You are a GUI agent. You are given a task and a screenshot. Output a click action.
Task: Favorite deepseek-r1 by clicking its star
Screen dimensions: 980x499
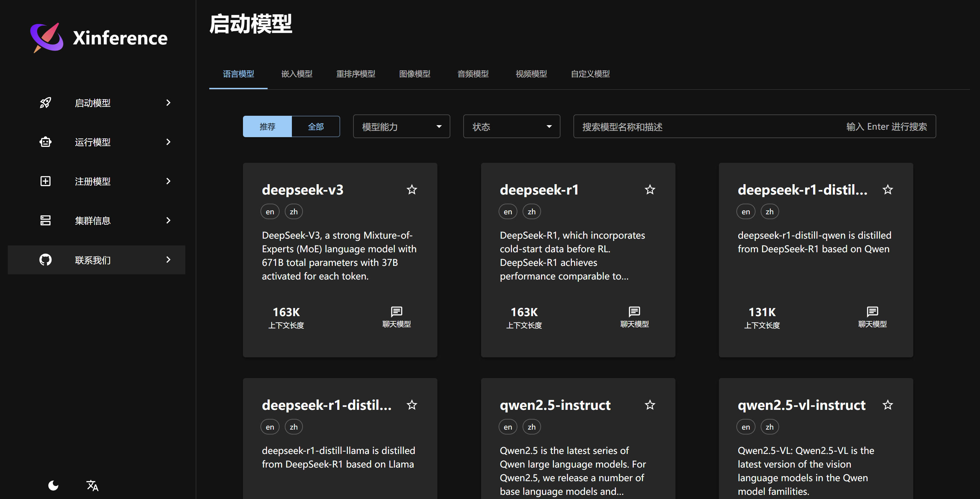coord(650,189)
